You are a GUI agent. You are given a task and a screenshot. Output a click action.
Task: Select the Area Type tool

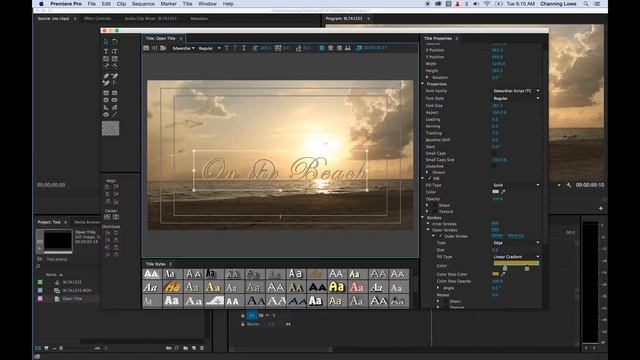[x=106, y=58]
